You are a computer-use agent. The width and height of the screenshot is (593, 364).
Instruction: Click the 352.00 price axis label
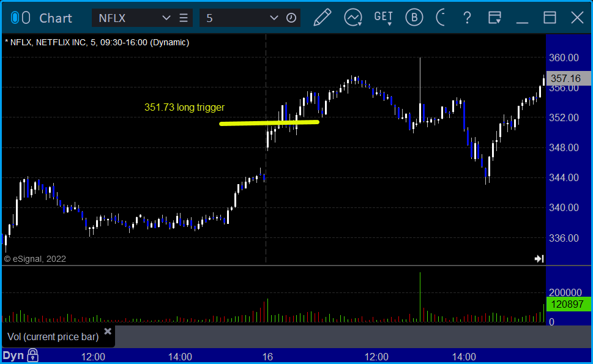tap(564, 117)
